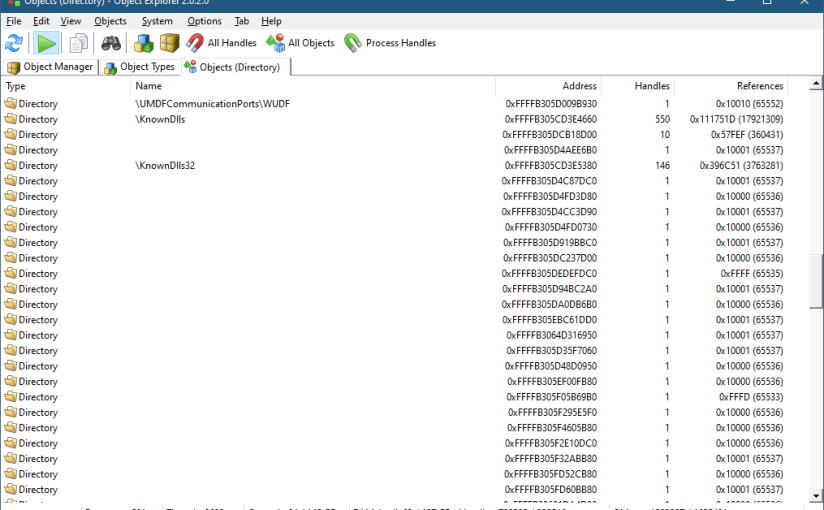This screenshot has width=824, height=510.
Task: Click address 0xFFFFB305D919BBC0
Action: pyautogui.click(x=550, y=243)
